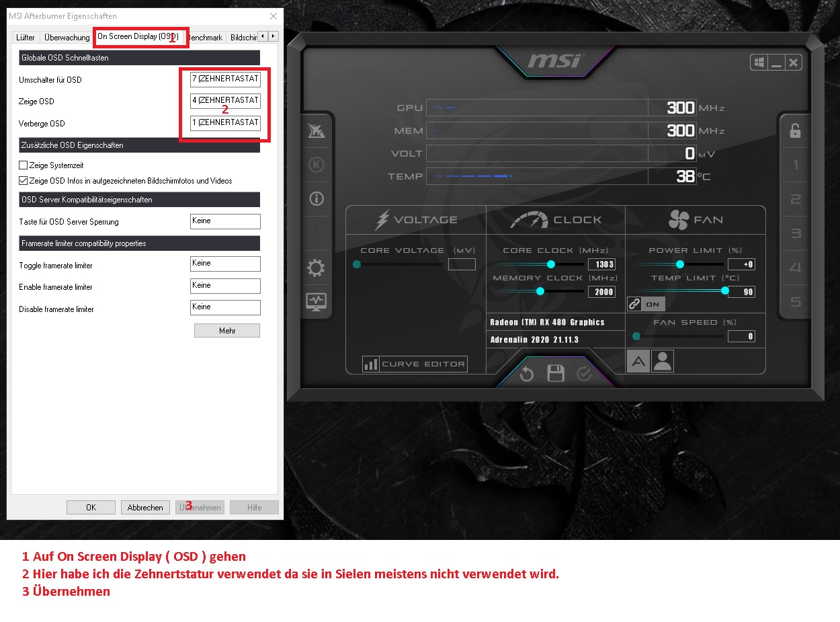Open the Curve Editor
Viewport: 840px width, 622px height.
[415, 364]
